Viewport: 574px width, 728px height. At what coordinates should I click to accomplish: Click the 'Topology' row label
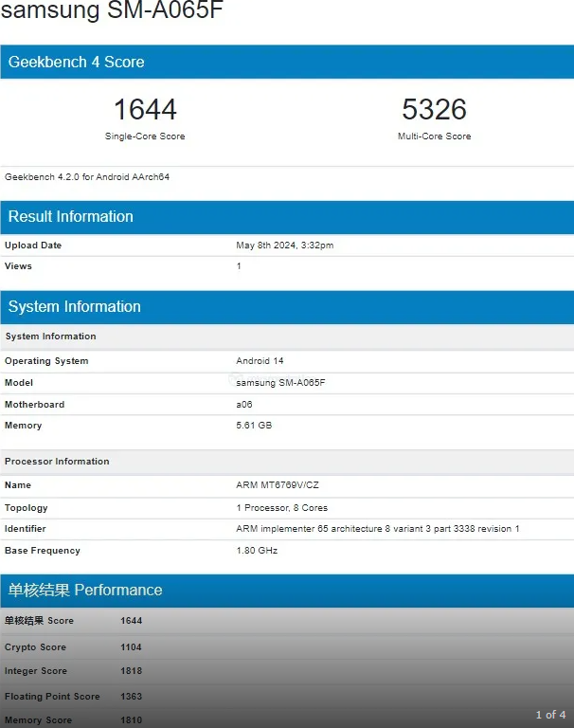click(26, 508)
